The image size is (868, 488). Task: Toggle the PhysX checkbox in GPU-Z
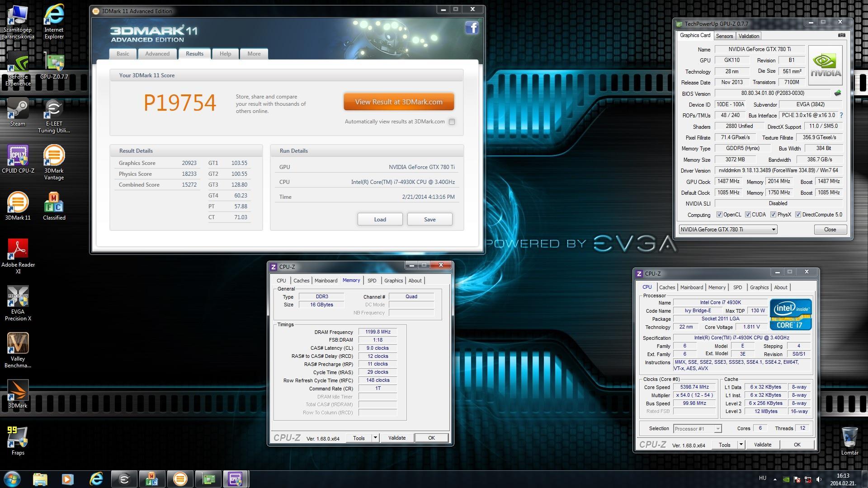point(773,215)
